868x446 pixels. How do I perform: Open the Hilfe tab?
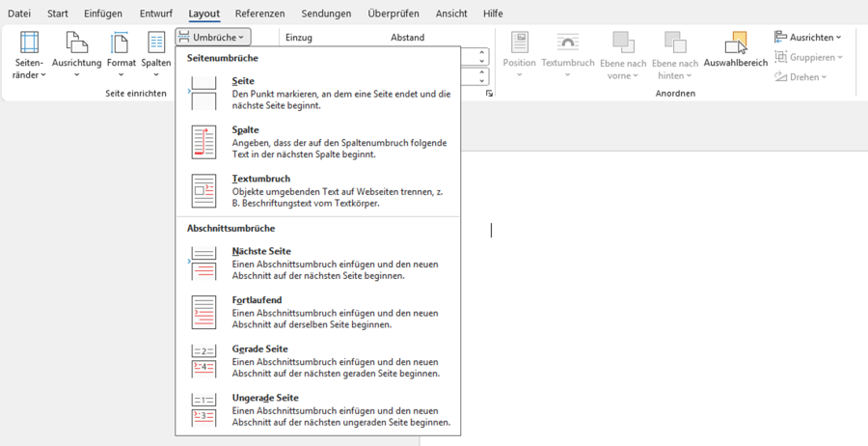point(493,14)
